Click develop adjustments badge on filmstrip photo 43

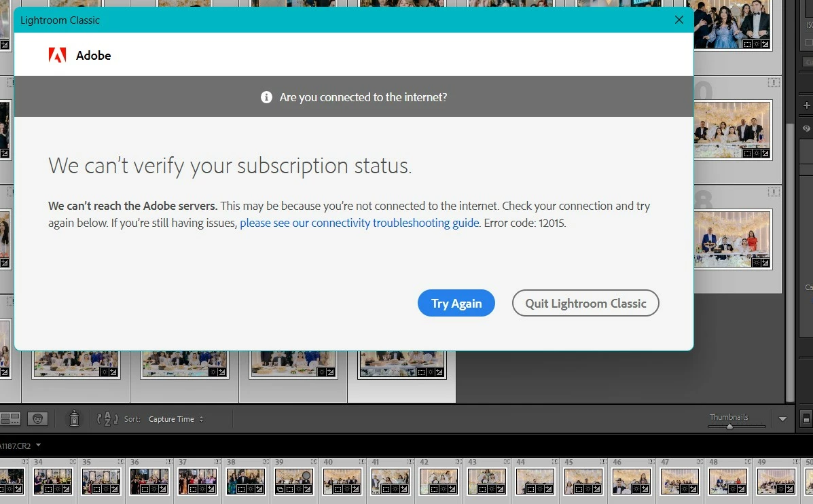[x=491, y=489]
